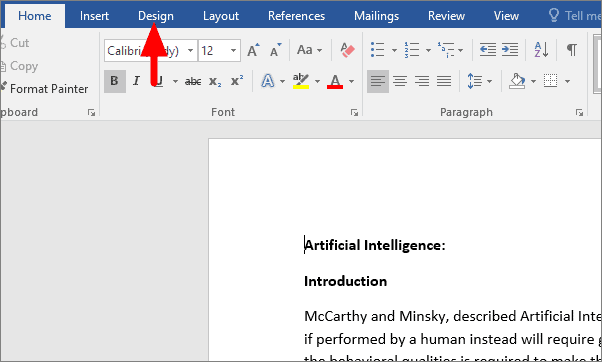Toggle Italic formatting

click(x=136, y=81)
